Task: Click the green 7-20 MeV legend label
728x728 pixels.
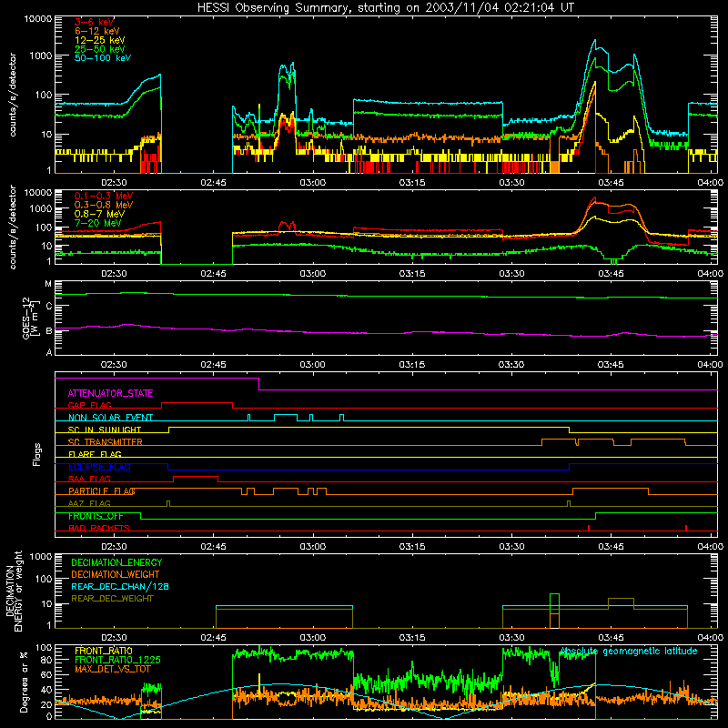Action: [97, 223]
